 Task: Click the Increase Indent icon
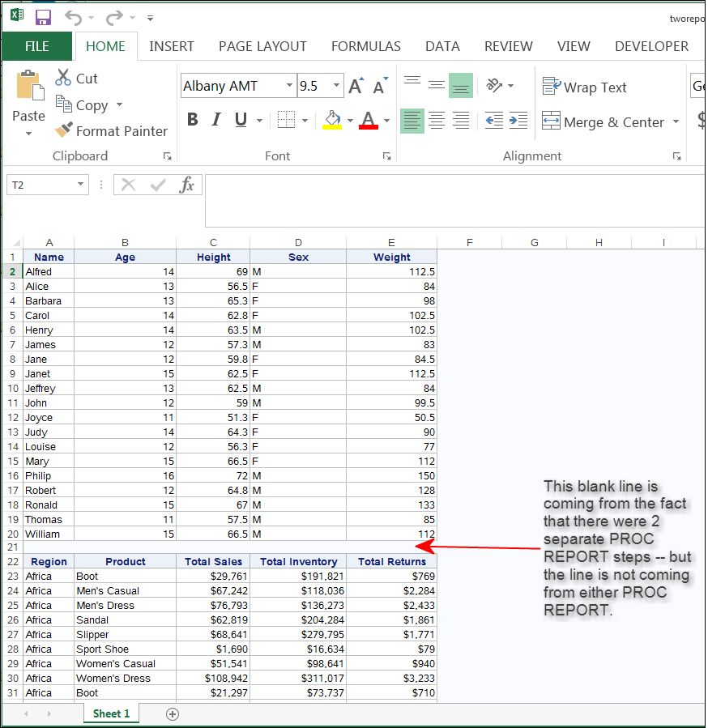point(518,121)
